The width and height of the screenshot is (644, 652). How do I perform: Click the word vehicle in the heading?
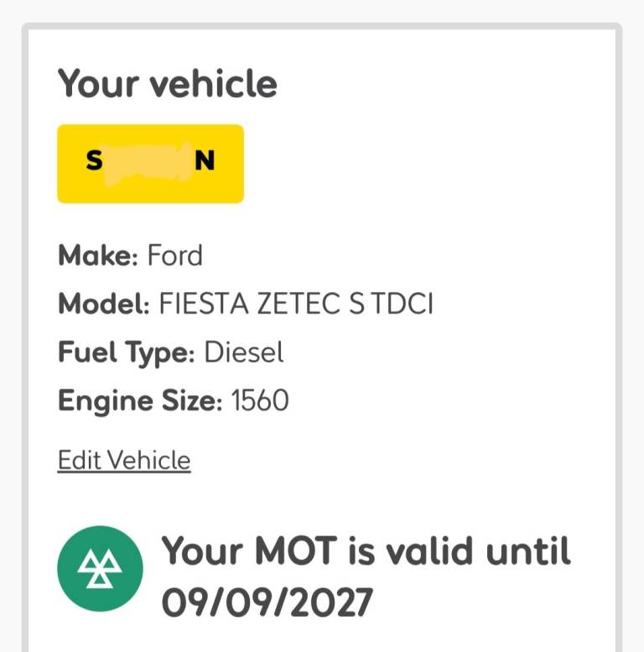tap(213, 84)
